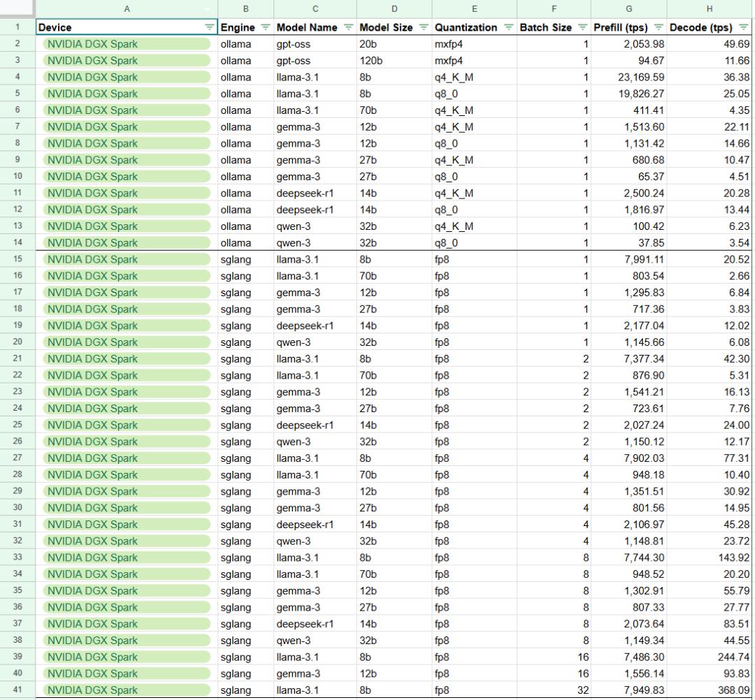
Task: Open the Decode (tps) filter icon
Action: click(745, 28)
